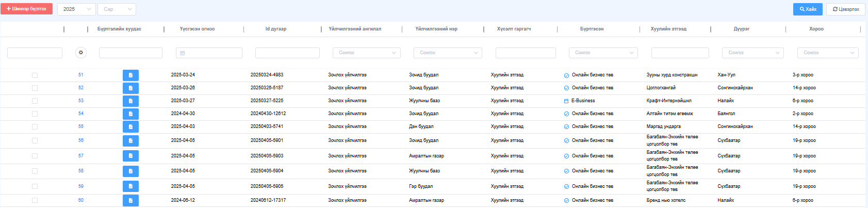Open registration sheet file icon for row 55
This screenshot has height=208, width=868.
[x=130, y=127]
